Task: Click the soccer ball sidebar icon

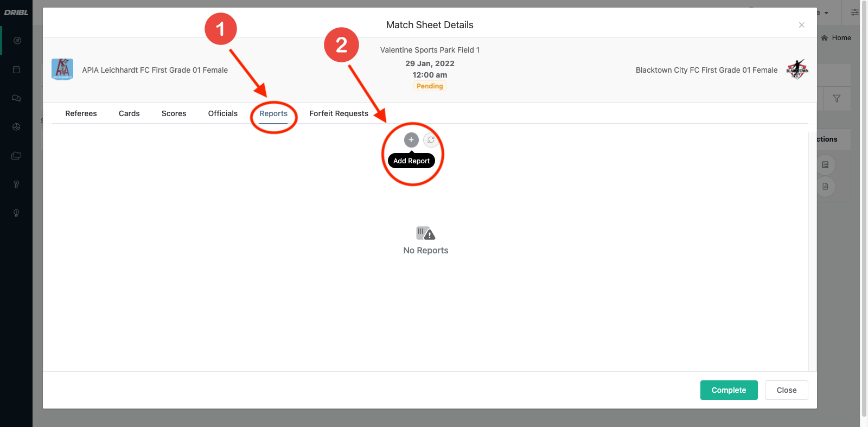Action: (x=17, y=127)
